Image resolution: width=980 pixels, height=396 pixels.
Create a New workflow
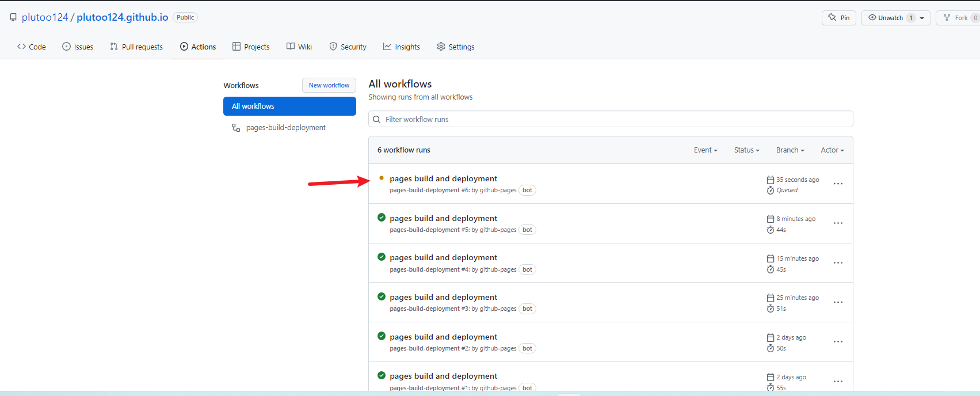329,85
